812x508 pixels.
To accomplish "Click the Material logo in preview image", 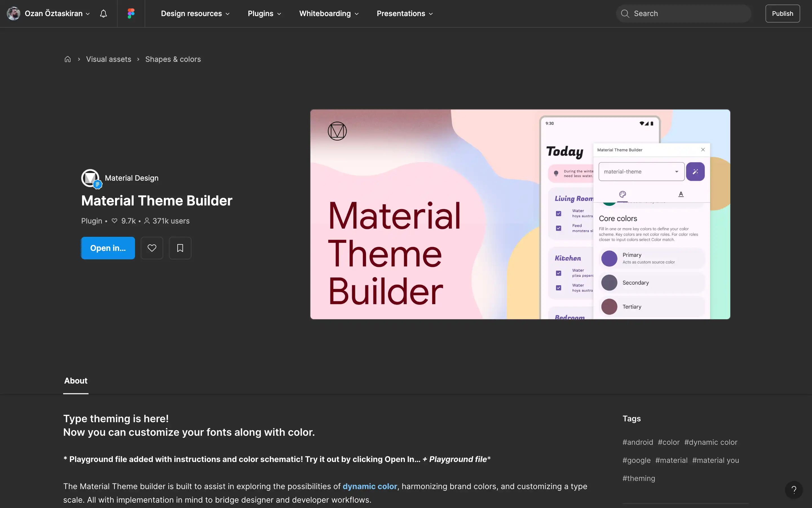I will [337, 131].
